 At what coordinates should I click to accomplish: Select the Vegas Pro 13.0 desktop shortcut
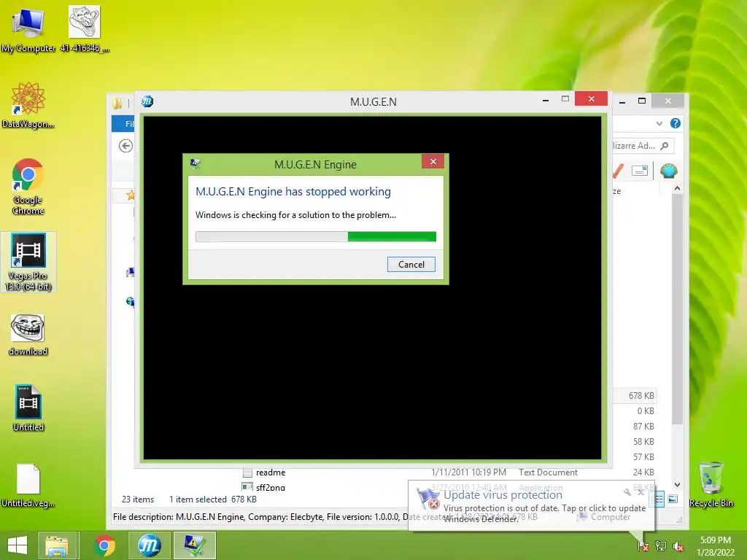tap(28, 262)
